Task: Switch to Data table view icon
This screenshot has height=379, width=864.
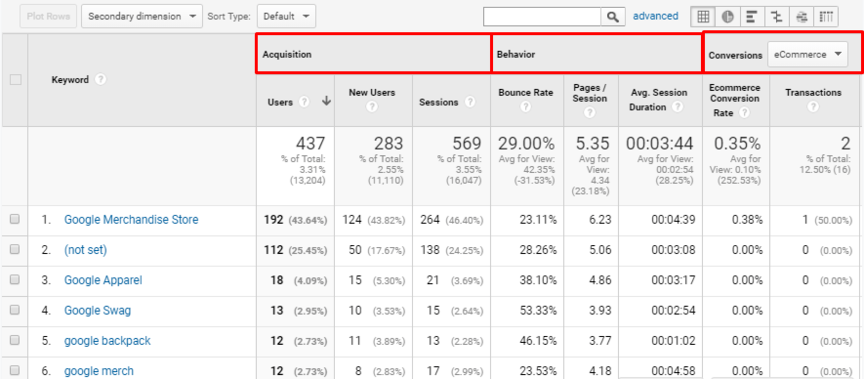Action: pyautogui.click(x=703, y=17)
